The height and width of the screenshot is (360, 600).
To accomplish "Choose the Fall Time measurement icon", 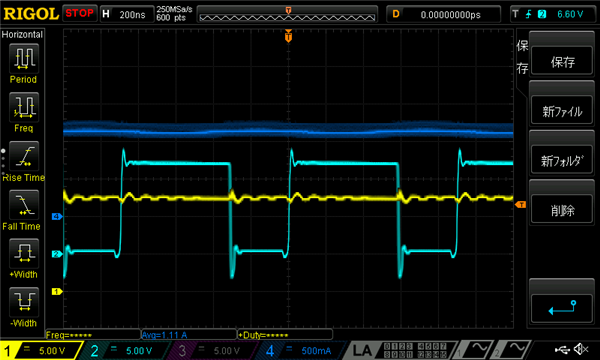I will click(x=24, y=205).
